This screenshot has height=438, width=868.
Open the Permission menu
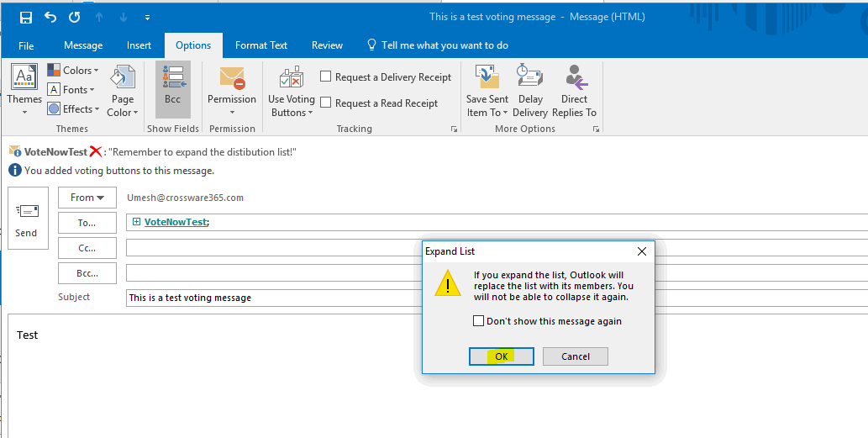[x=231, y=90]
